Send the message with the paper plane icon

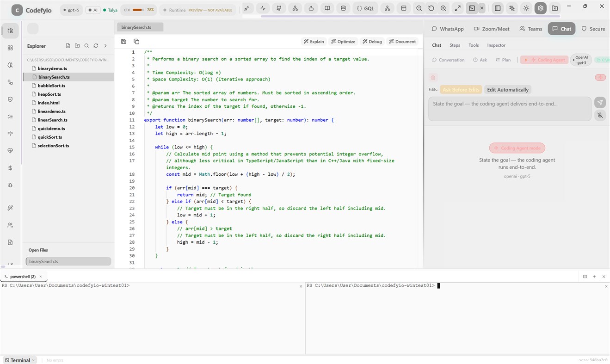coord(600,103)
